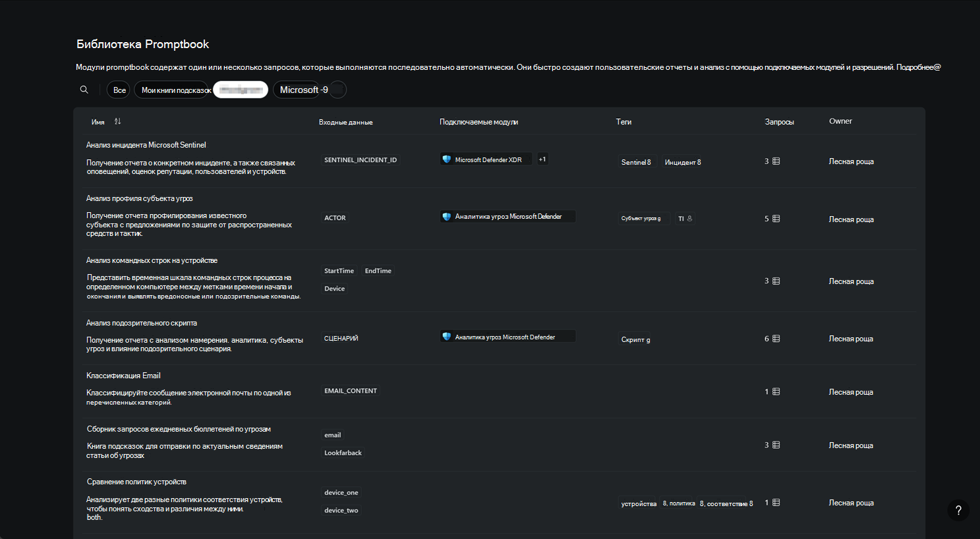
Task: Open Анализ подозрительного скрипта promptbook
Action: 142,323
